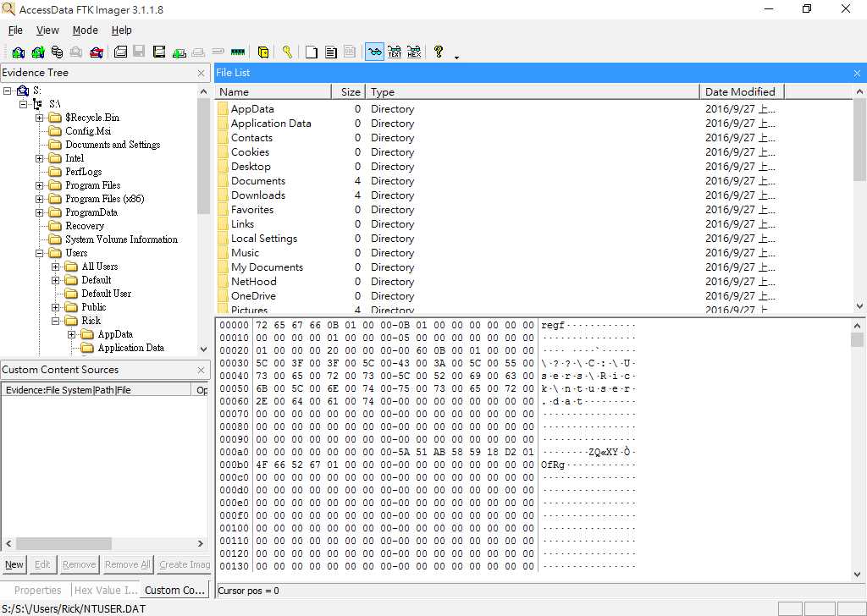Click the New button

pos(14,564)
